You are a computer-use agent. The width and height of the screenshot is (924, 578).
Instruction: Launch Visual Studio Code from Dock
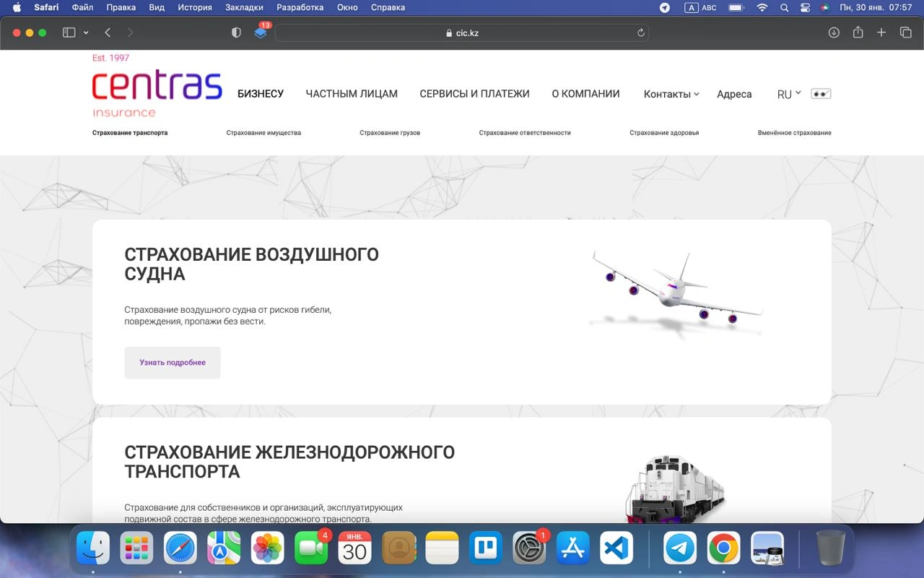[x=616, y=549]
